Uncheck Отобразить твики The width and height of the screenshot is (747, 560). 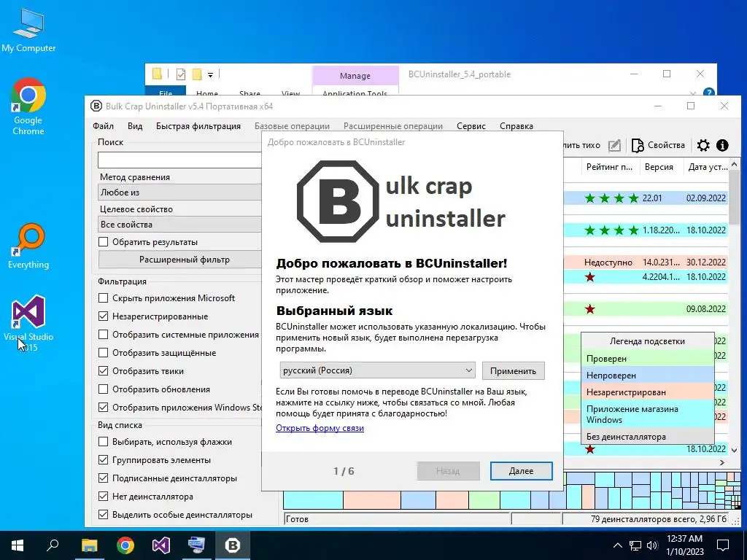[x=103, y=371]
